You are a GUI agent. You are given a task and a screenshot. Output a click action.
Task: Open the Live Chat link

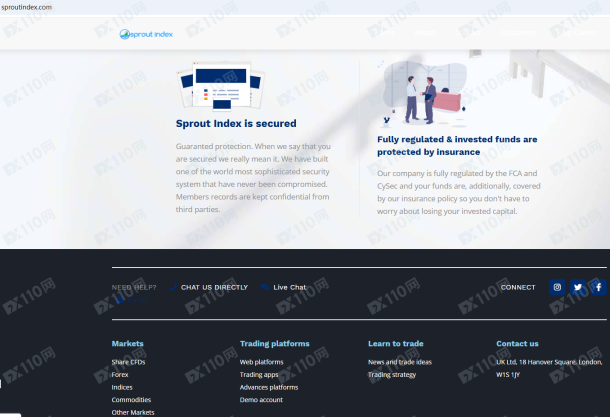pyautogui.click(x=290, y=287)
